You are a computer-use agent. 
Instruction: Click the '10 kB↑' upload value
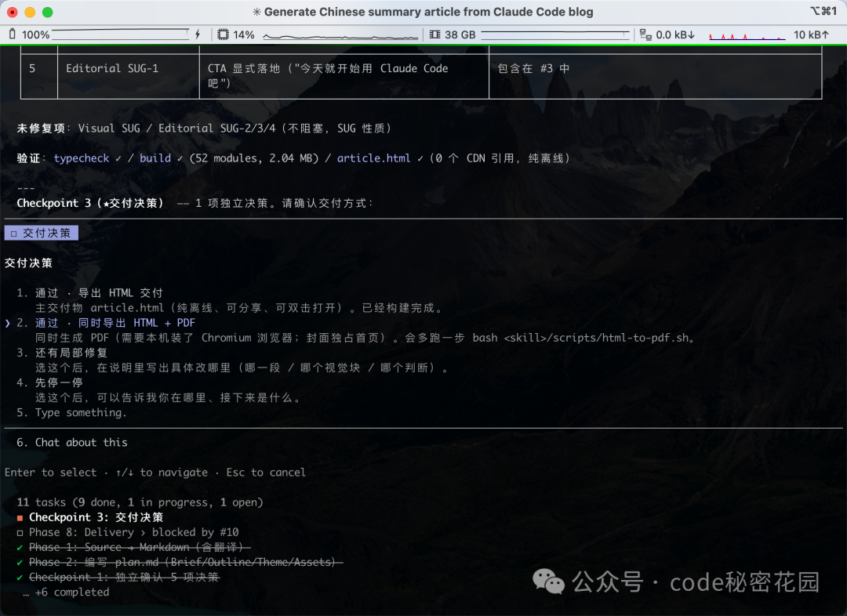coord(811,34)
